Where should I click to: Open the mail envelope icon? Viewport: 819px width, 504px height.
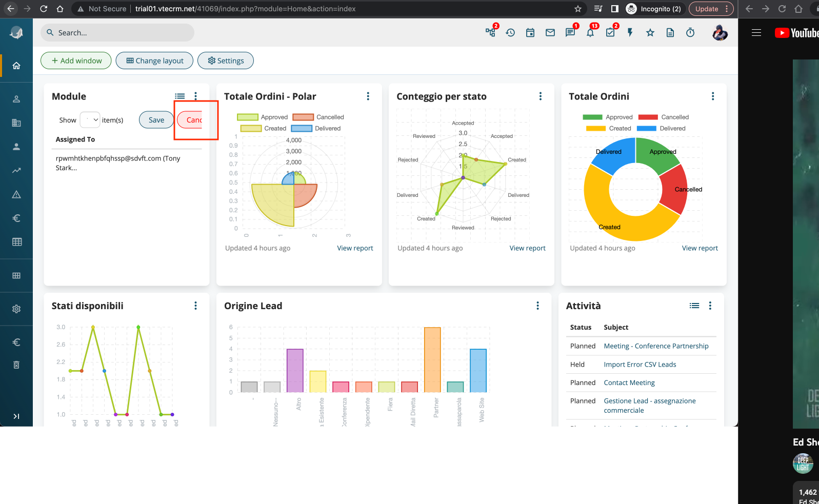[550, 33]
